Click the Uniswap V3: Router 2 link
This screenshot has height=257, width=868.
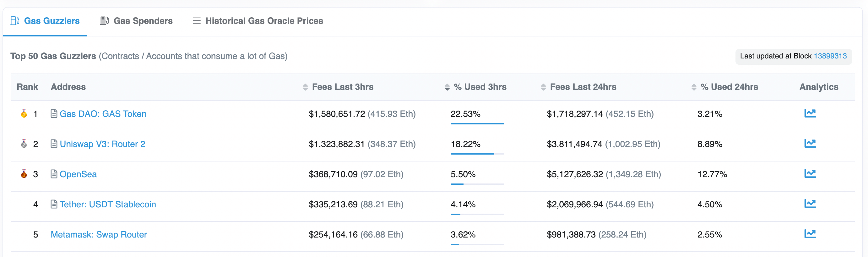coord(102,144)
